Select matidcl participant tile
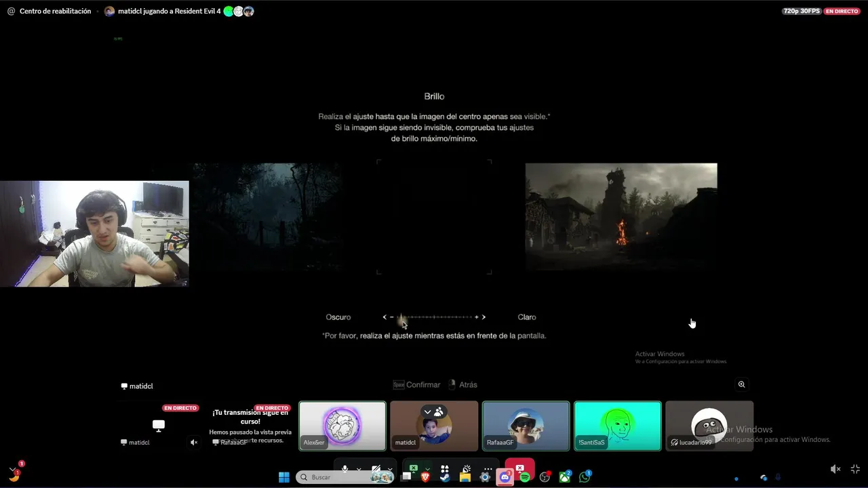The height and width of the screenshot is (488, 868). click(x=434, y=426)
